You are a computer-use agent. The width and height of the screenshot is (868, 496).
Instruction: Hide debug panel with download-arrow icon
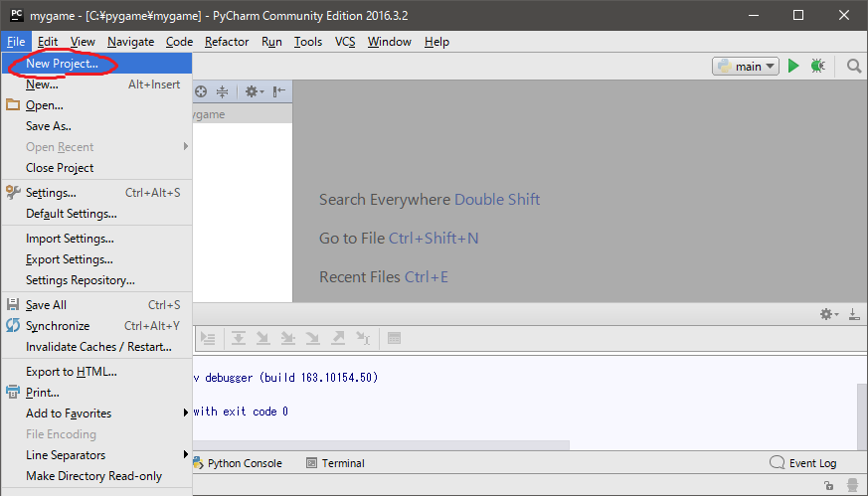(854, 314)
